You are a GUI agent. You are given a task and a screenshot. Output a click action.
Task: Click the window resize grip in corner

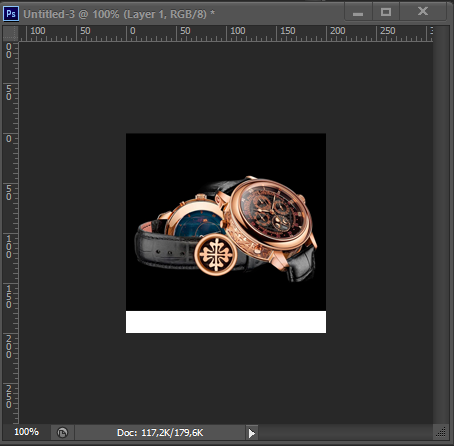point(441,432)
